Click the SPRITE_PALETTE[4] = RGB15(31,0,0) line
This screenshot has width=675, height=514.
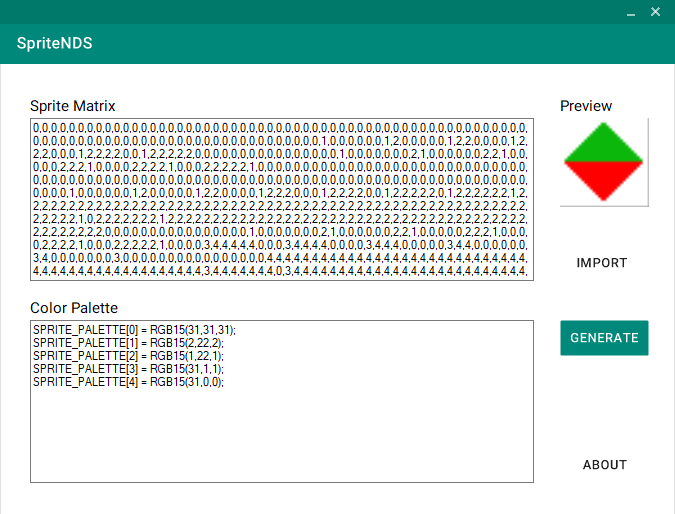pos(128,382)
